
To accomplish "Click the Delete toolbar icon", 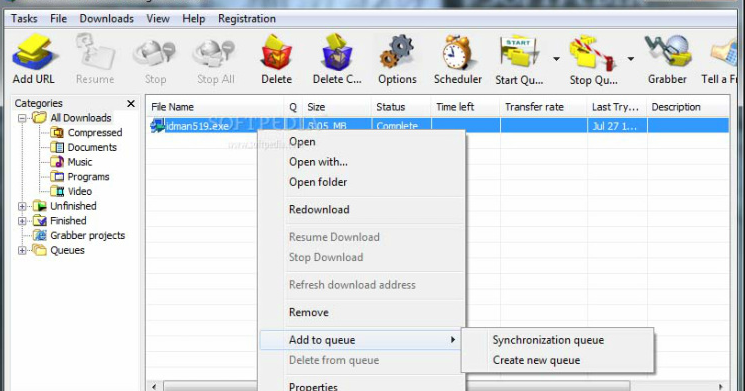I will (x=276, y=52).
